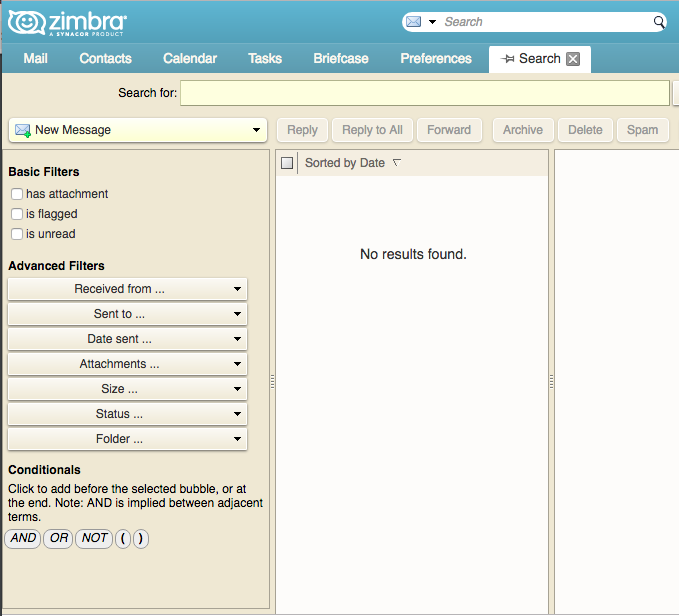Click the New Message envelope icon
Image resolution: width=679 pixels, height=616 pixels.
tap(23, 130)
